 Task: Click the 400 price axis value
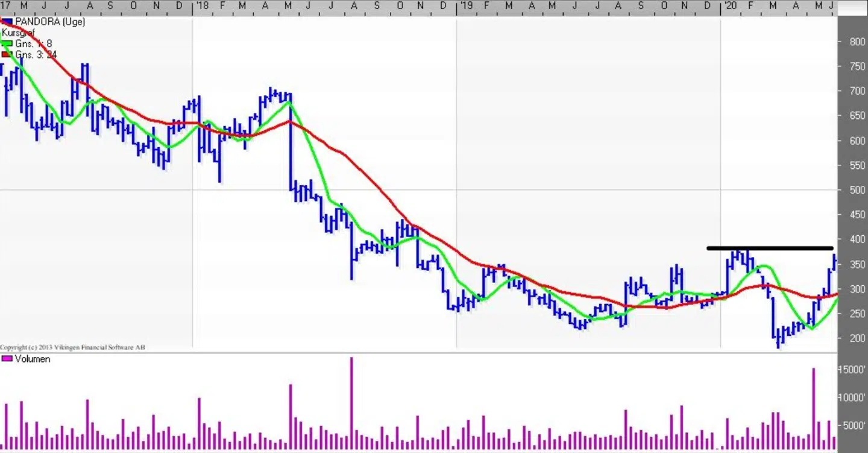pyautogui.click(x=857, y=239)
